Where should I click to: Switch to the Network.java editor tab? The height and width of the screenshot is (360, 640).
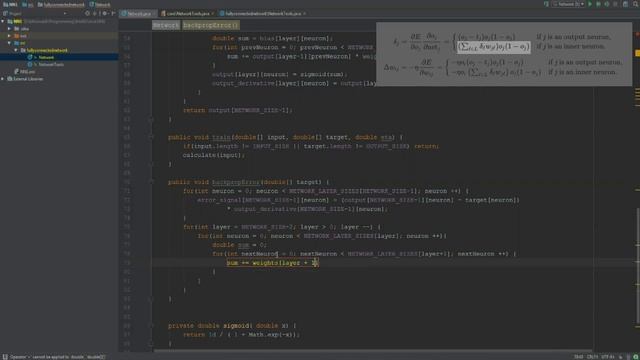[x=138, y=13]
